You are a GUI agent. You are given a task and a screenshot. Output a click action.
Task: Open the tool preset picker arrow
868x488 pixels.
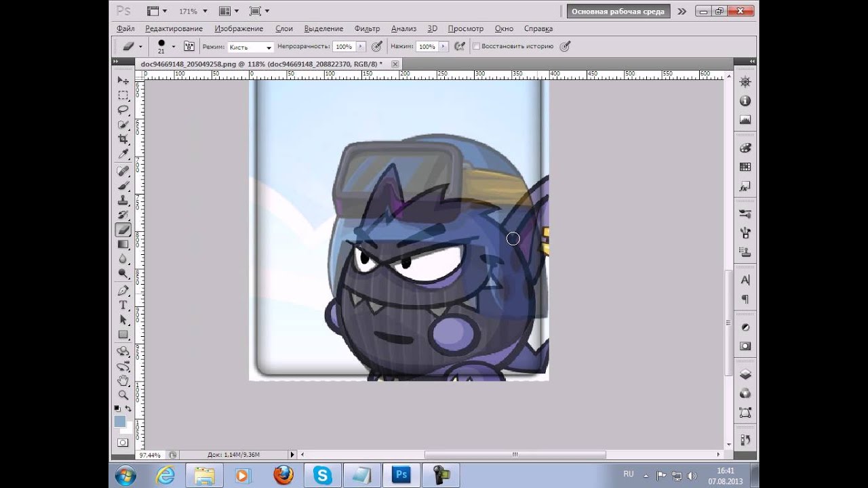(x=140, y=46)
